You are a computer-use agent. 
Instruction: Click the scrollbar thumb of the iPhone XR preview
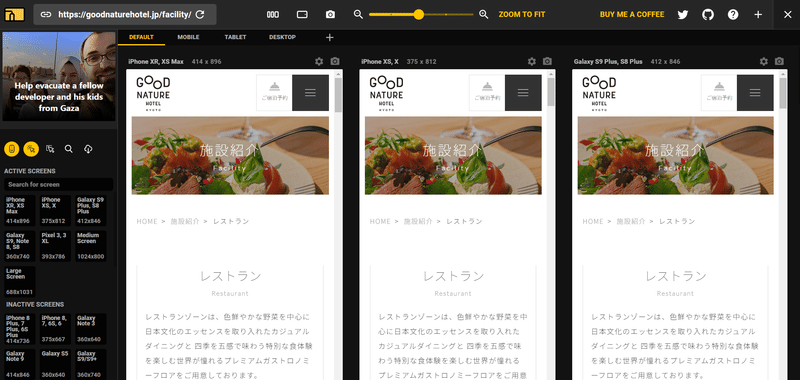pyautogui.click(x=338, y=95)
